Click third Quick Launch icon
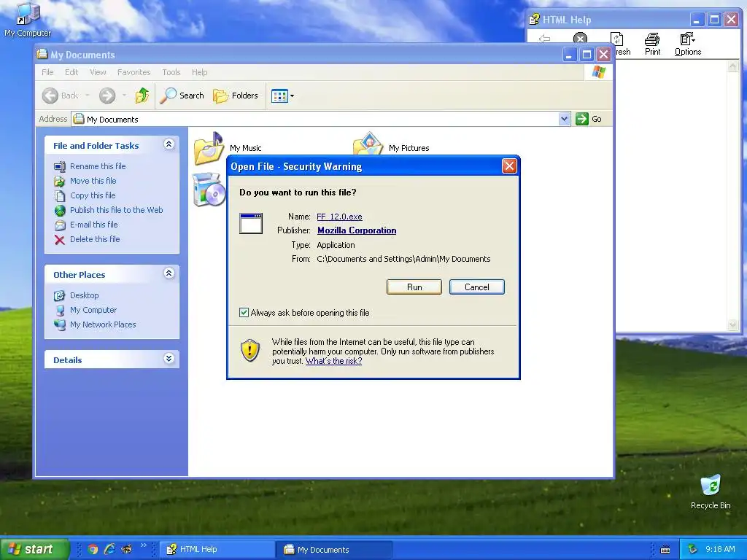This screenshot has width=747, height=560. click(127, 549)
